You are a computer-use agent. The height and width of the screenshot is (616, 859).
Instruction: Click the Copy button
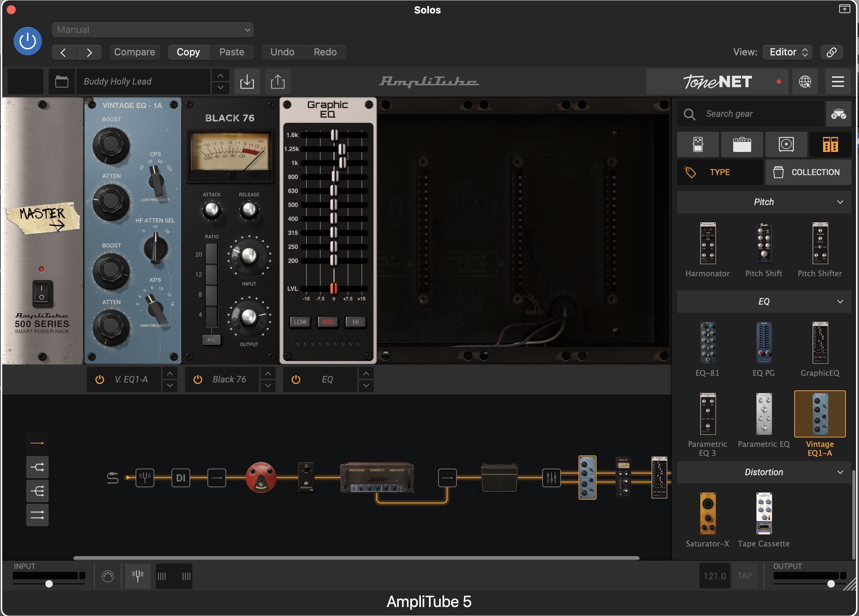coord(188,52)
